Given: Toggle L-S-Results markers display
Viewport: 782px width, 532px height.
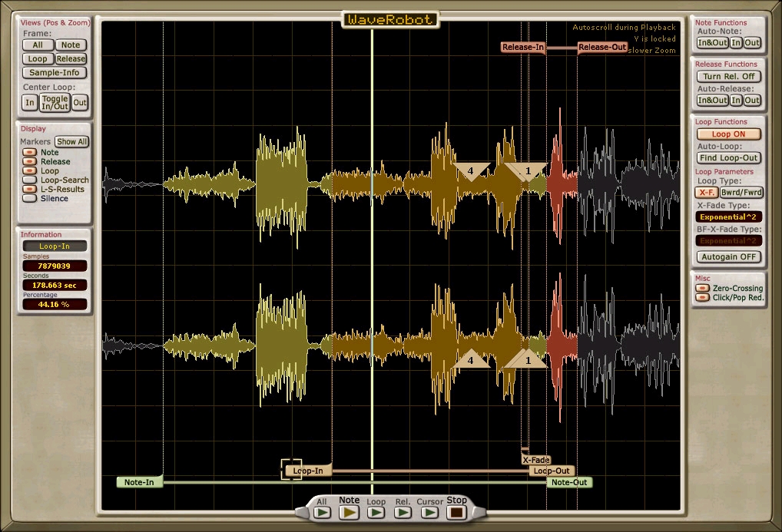Looking at the screenshot, I should coord(30,189).
